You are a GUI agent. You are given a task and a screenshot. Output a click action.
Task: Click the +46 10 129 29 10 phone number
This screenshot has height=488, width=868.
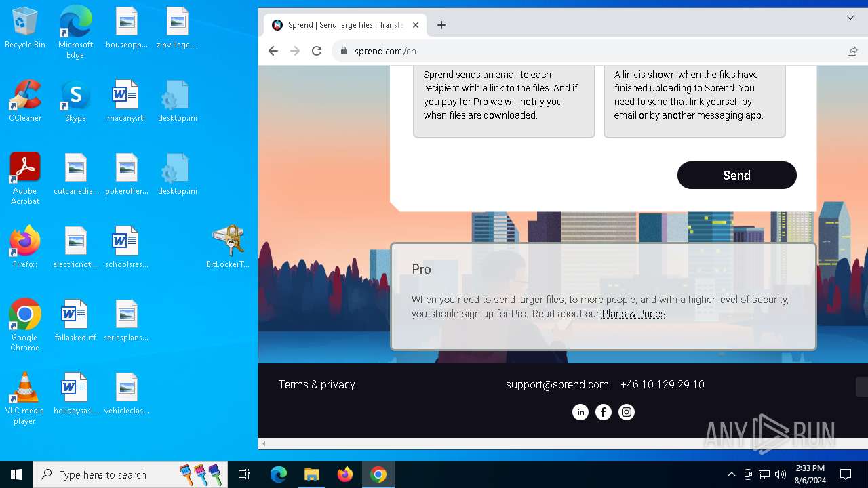663,384
